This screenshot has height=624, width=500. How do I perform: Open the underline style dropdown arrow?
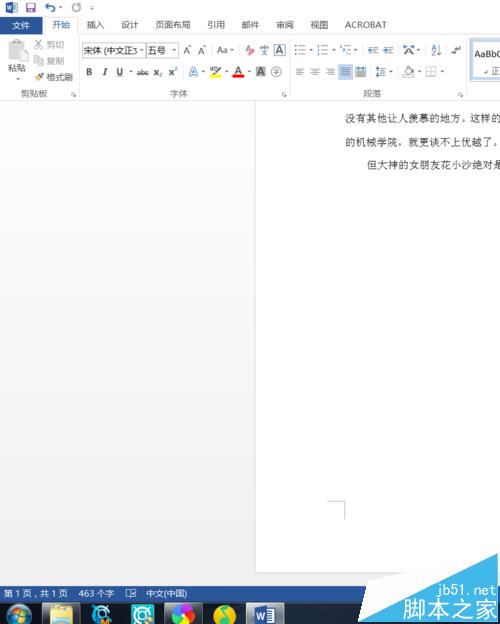click(x=131, y=72)
